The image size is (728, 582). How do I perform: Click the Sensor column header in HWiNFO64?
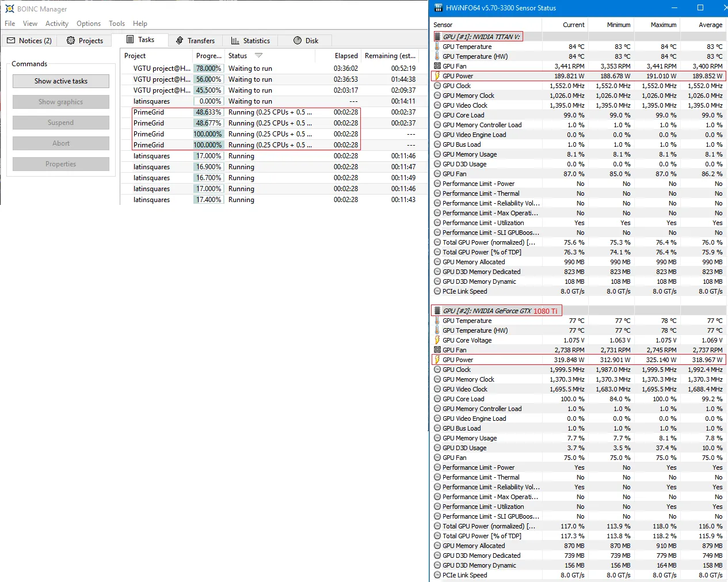(x=486, y=25)
